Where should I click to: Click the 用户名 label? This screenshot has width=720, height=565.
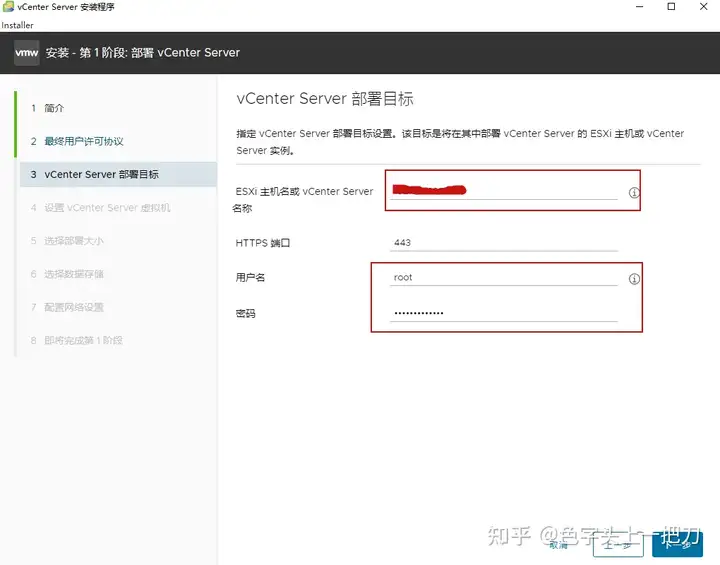coord(250,277)
